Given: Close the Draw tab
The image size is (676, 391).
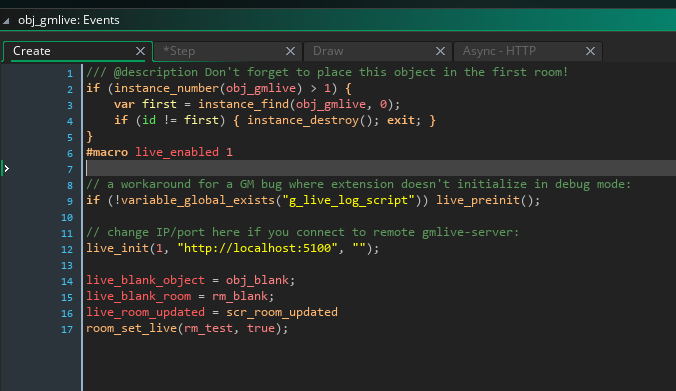Looking at the screenshot, I should click(x=440, y=51).
